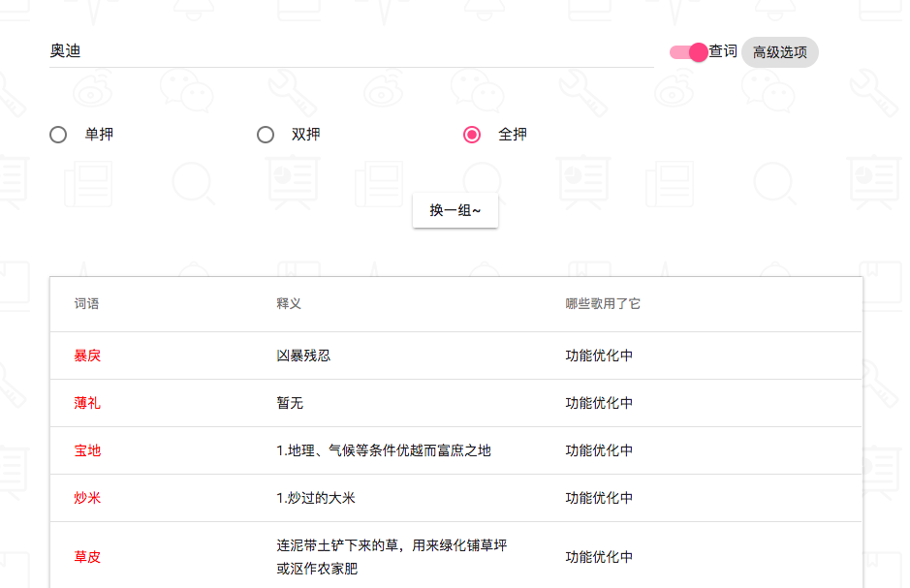
Task: Click the 宝地 definition text
Action: point(384,450)
